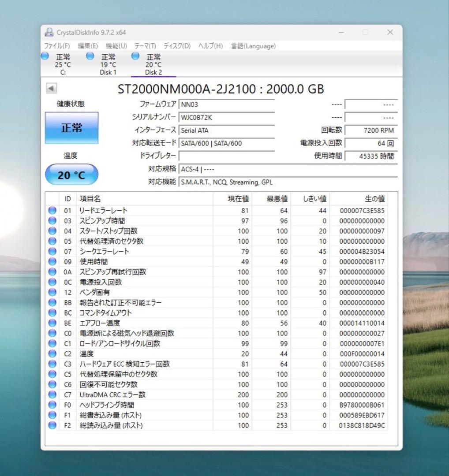449x476 pixels.
Task: Click the しきい値 column header
Action: [x=310, y=198]
